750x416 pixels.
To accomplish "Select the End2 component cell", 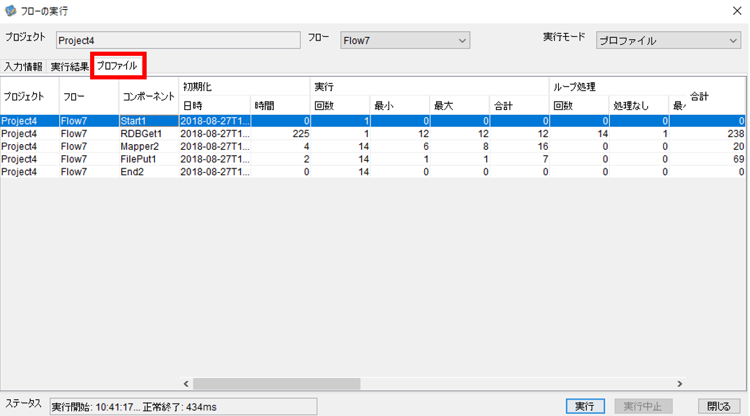I will [149, 172].
